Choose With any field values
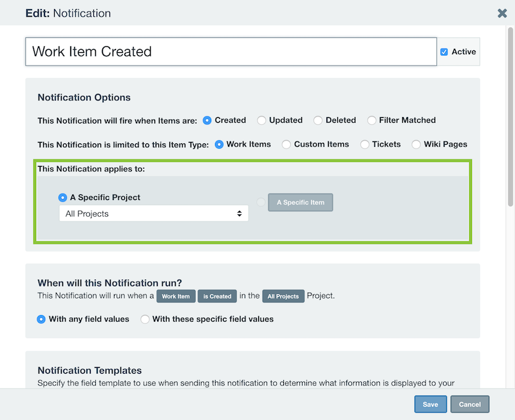This screenshot has height=420, width=515. point(41,319)
